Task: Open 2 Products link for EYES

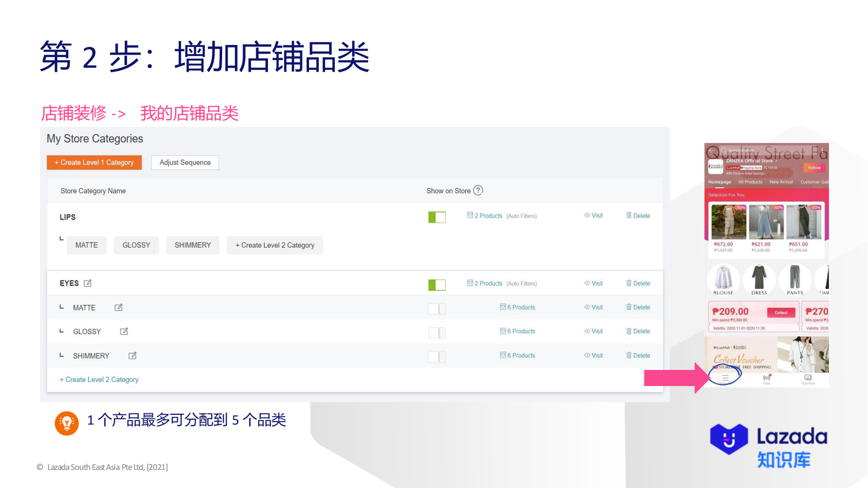Action: [x=485, y=284]
